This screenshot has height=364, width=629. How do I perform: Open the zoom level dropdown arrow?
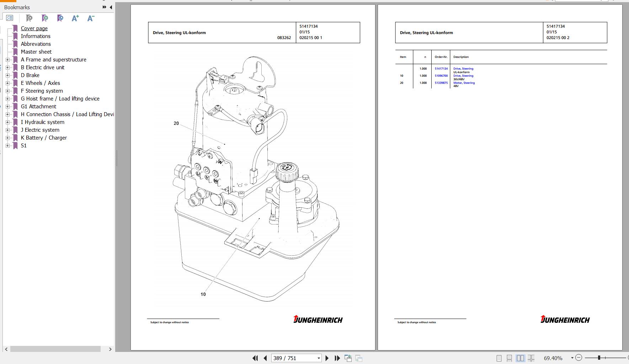pos(572,358)
